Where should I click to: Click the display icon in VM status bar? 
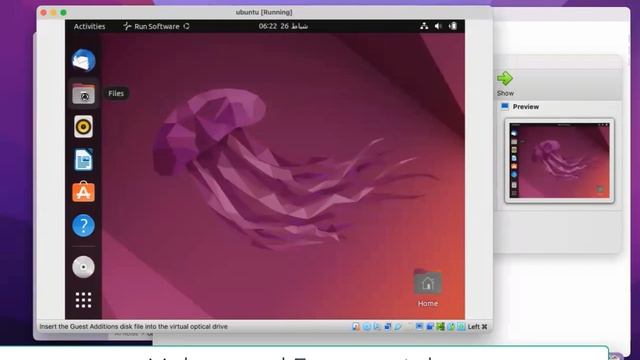(x=419, y=327)
